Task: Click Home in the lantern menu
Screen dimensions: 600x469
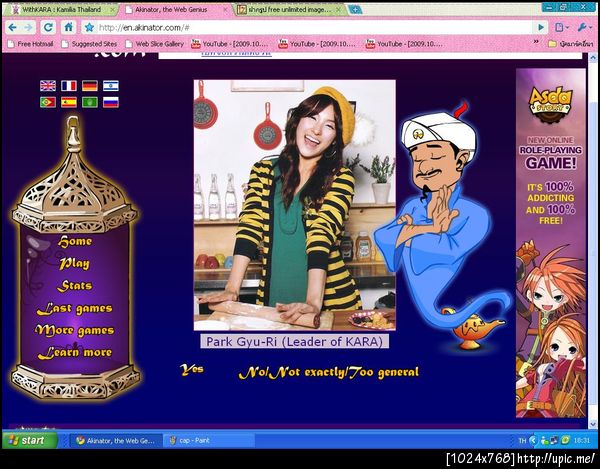Action: [75, 241]
